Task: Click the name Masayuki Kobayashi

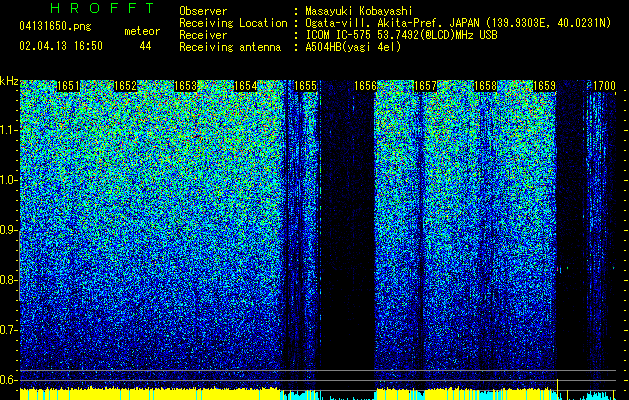Action: pos(359,11)
